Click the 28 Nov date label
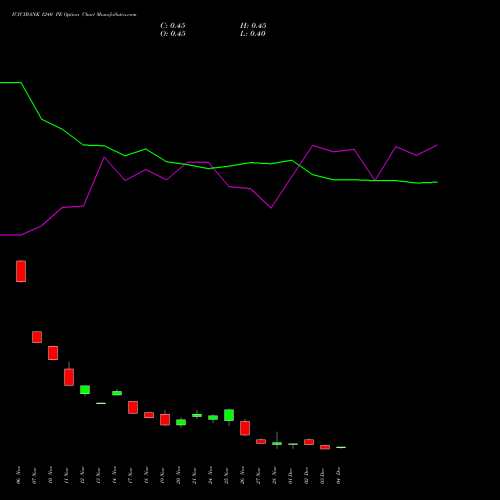Screen dimensions: 500x500 274,475
